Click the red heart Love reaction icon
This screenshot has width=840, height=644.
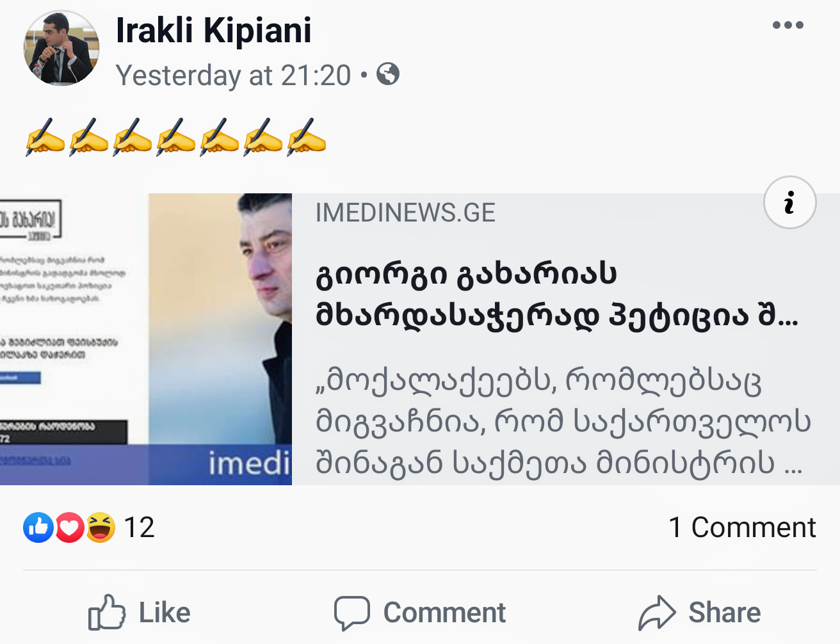tap(70, 527)
